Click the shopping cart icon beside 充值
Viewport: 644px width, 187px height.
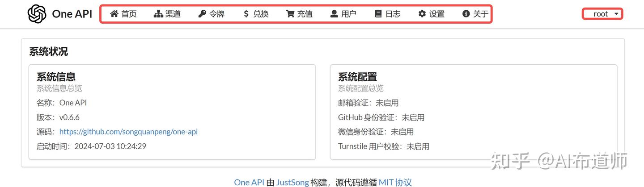pos(290,14)
